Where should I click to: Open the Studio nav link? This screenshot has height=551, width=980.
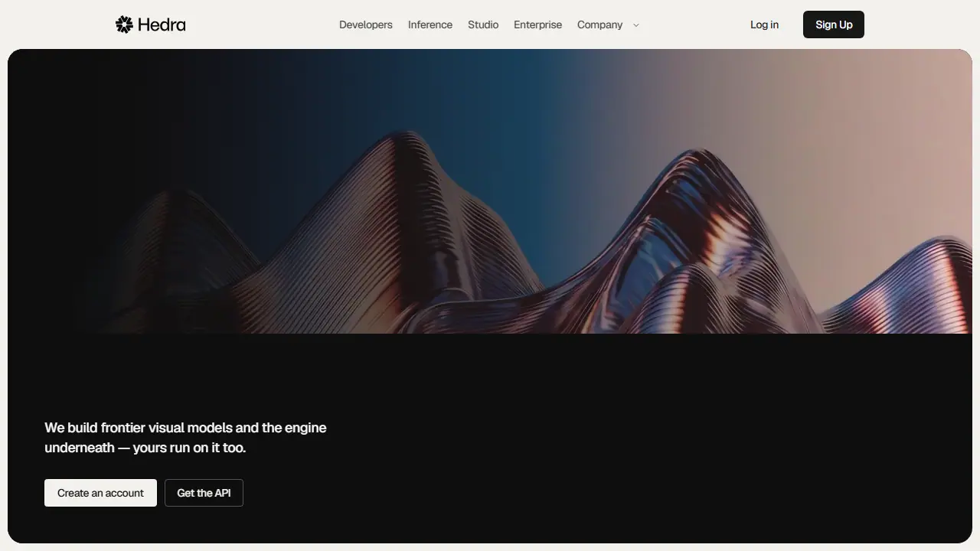(x=483, y=24)
